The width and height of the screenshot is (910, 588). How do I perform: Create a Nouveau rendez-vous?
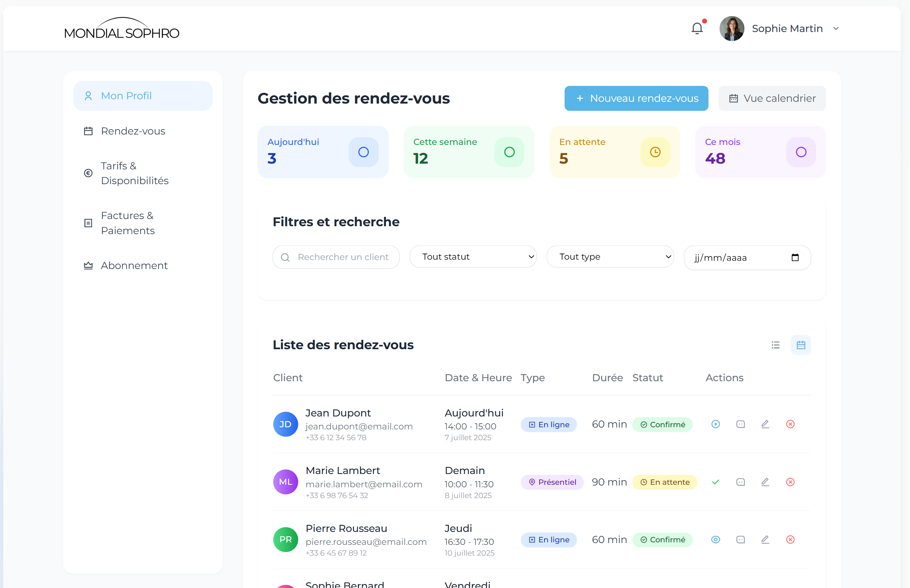[x=636, y=98]
